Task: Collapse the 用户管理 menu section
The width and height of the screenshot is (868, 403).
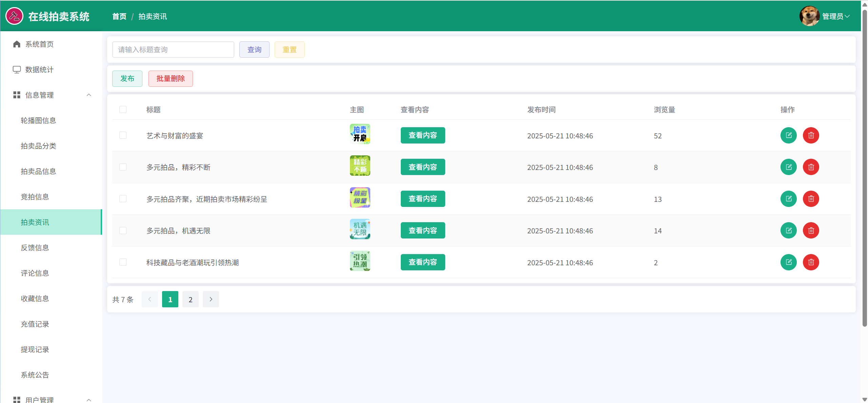Action: point(89,400)
